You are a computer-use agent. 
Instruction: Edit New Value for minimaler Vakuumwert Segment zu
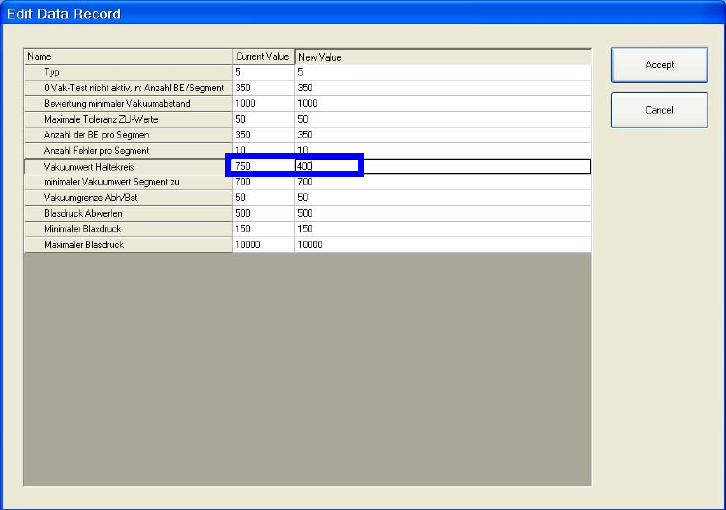443,182
